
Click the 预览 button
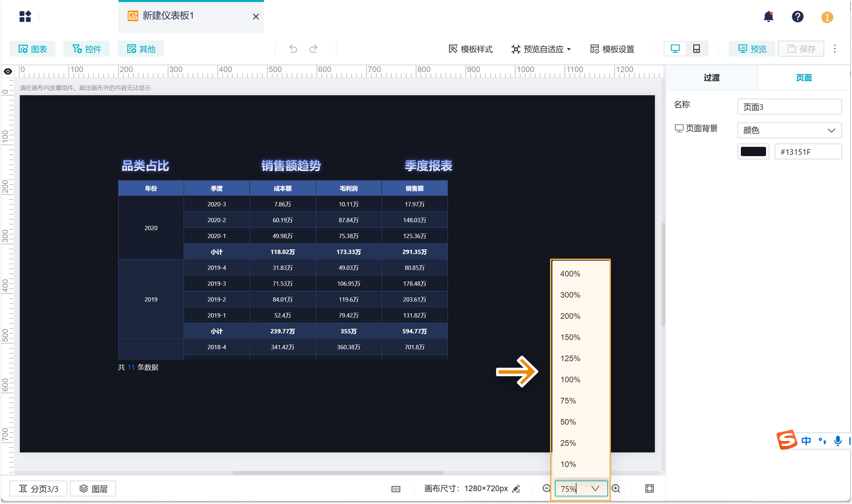751,49
